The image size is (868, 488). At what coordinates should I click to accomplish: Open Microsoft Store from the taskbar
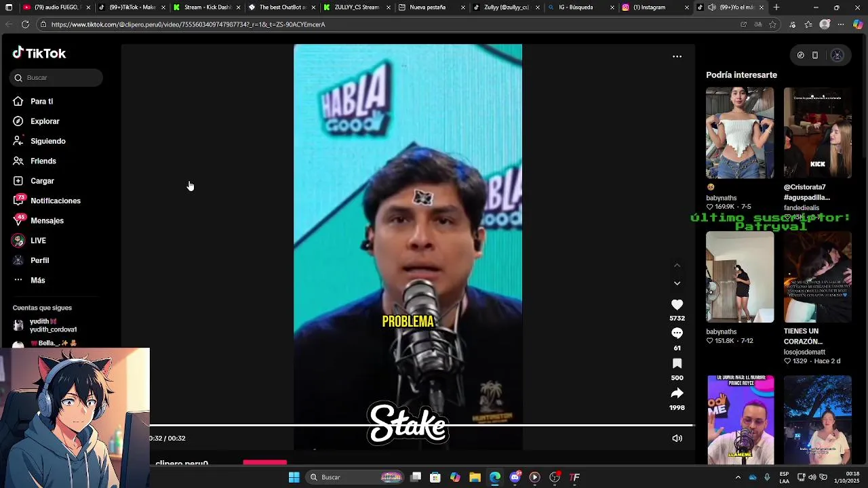(x=435, y=477)
